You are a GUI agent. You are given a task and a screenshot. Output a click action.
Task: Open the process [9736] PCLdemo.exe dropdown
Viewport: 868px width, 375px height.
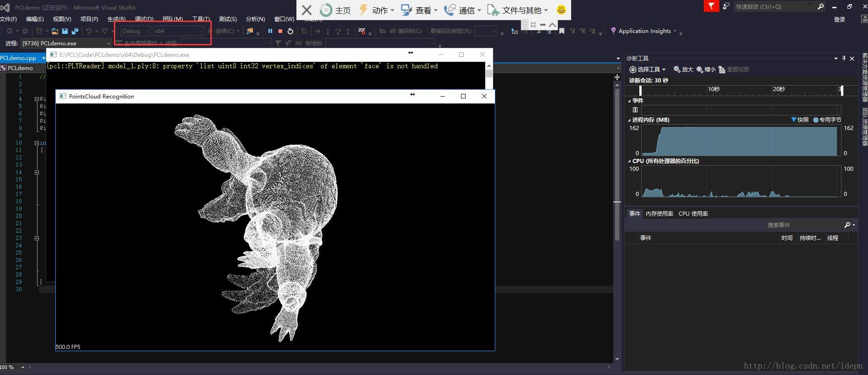click(66, 43)
